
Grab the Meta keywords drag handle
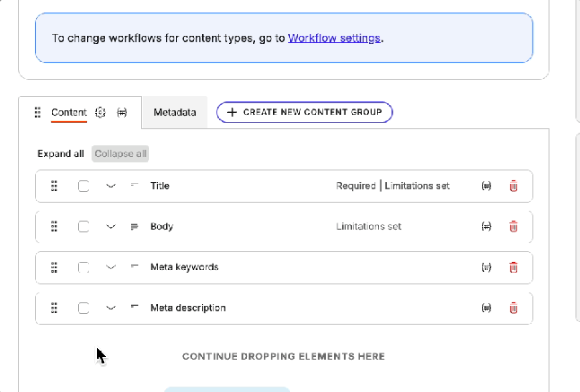tap(54, 267)
